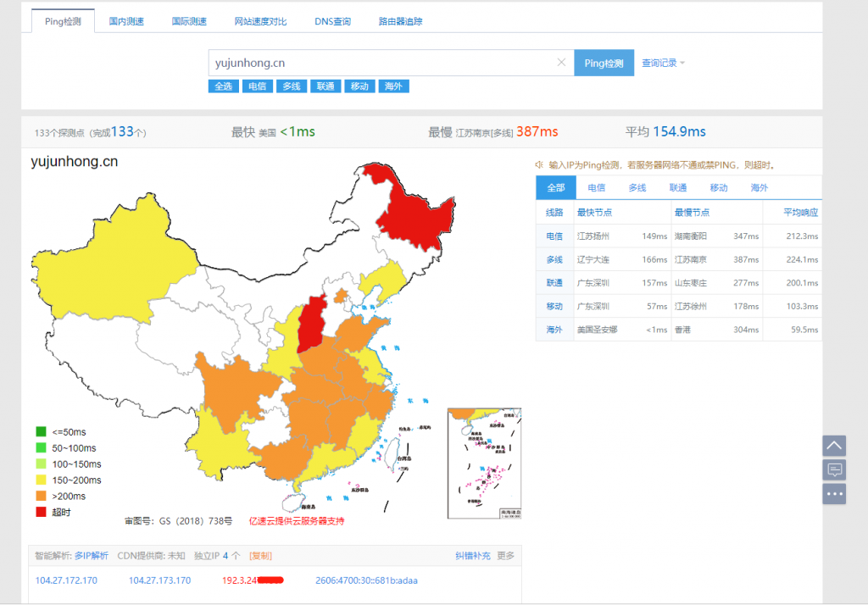Click the three-dots more icon
868x605 pixels.
pos(834,493)
